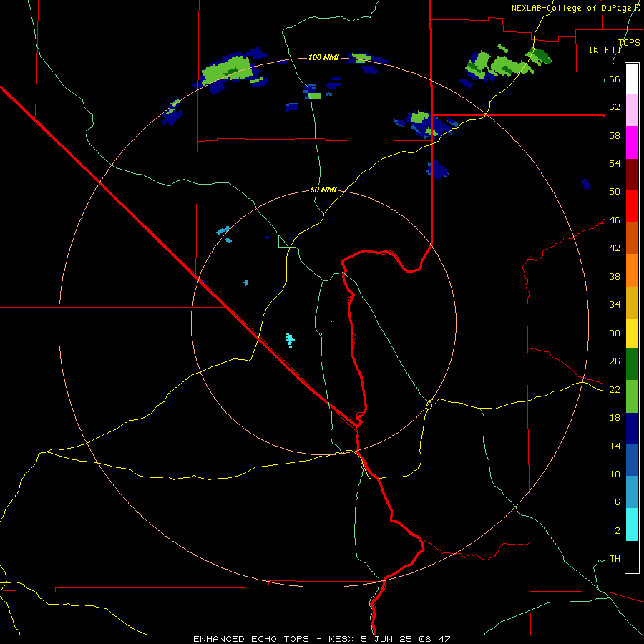Click the 62 legend value
The height and width of the screenshot is (644, 644).
[x=615, y=107]
